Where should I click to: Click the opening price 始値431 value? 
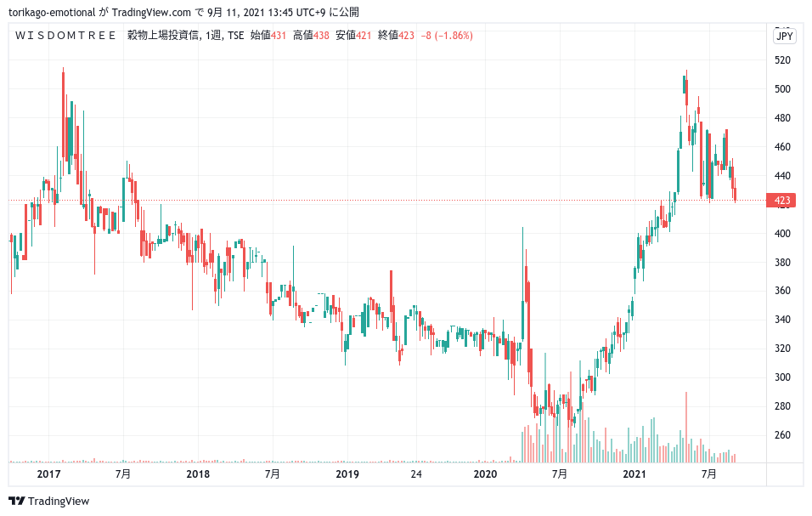click(268, 35)
